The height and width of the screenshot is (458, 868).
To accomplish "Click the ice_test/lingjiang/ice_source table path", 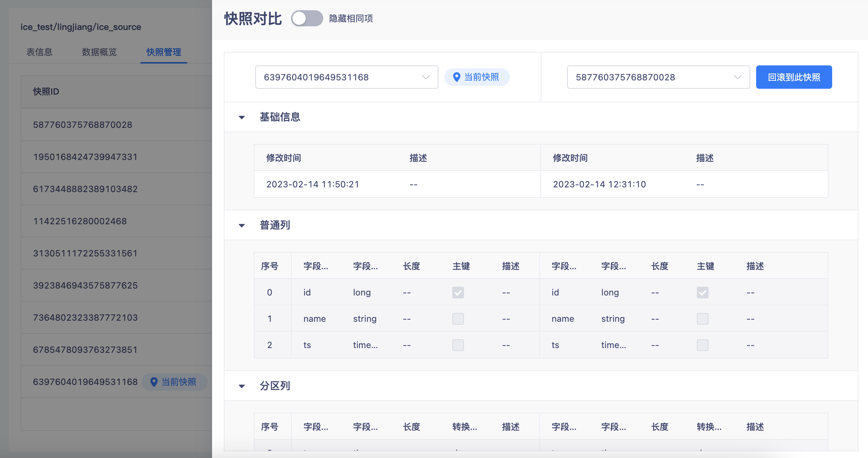I will 80,27.
